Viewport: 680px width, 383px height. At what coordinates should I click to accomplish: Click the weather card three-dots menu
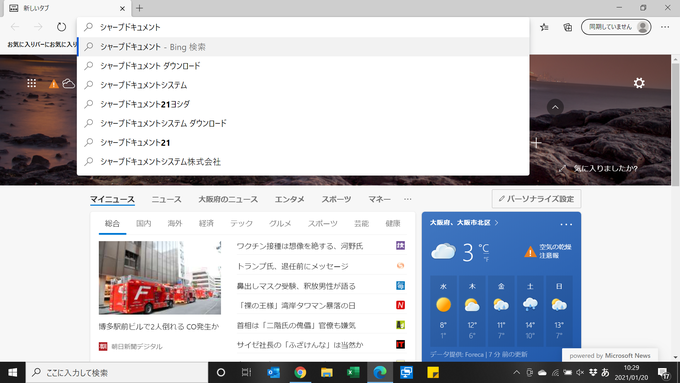(566, 224)
